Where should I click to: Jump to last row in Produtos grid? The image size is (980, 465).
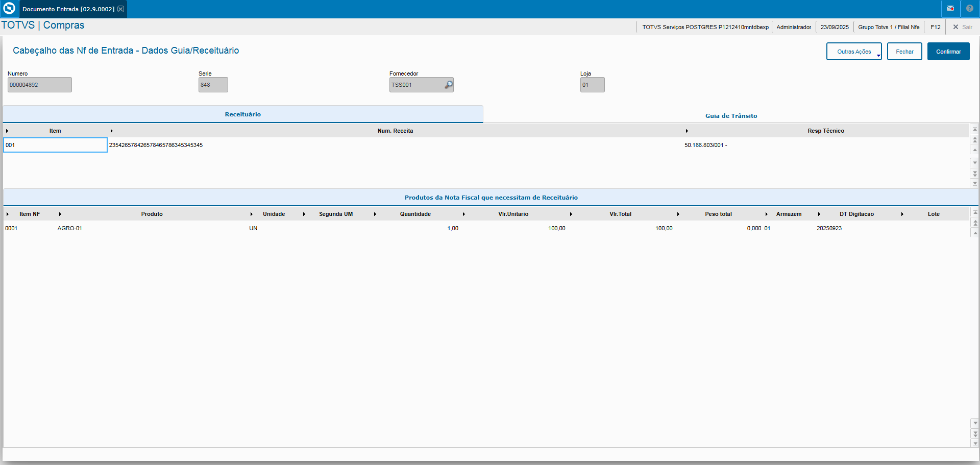975,444
